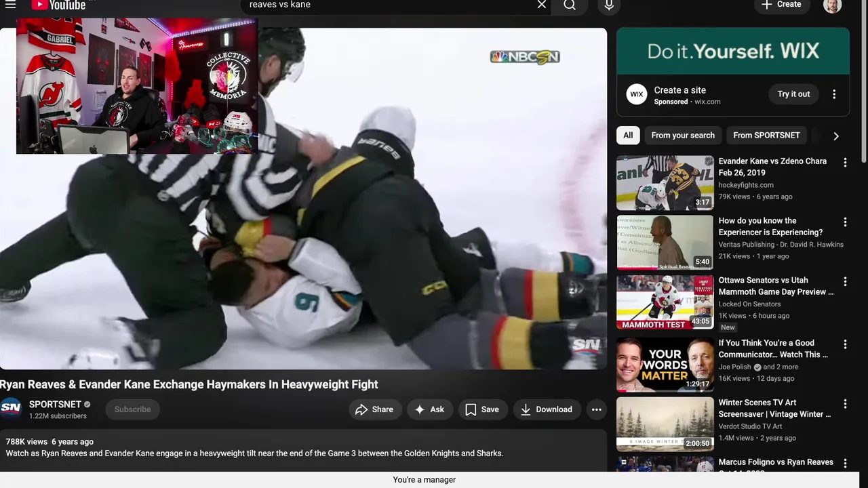Open options for Senators vs Utah video

(x=845, y=281)
